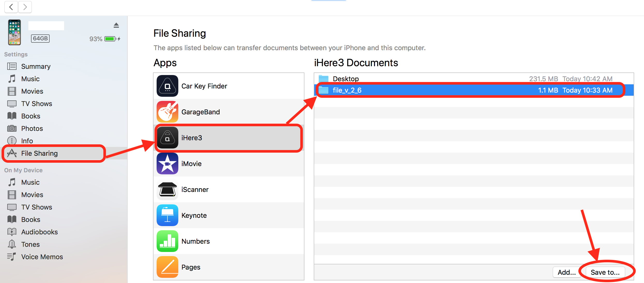Select the Desktop folder in documents
Screen dimensions: 644x283
(345, 79)
